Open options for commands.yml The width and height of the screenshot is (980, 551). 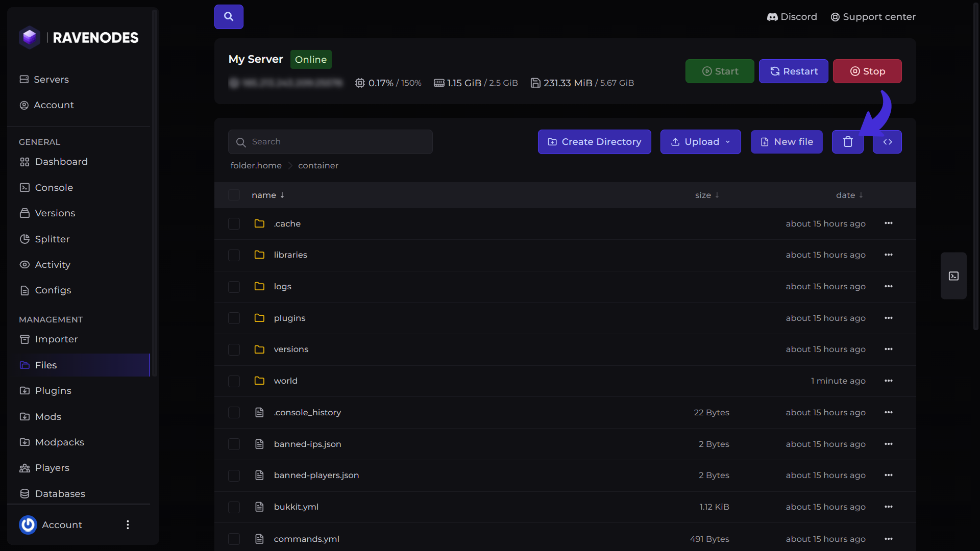coord(889,539)
